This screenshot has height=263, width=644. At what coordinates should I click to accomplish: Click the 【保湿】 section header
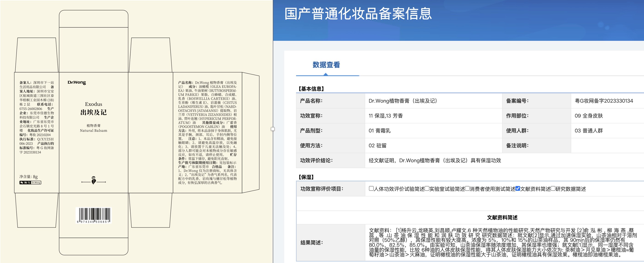(306, 177)
